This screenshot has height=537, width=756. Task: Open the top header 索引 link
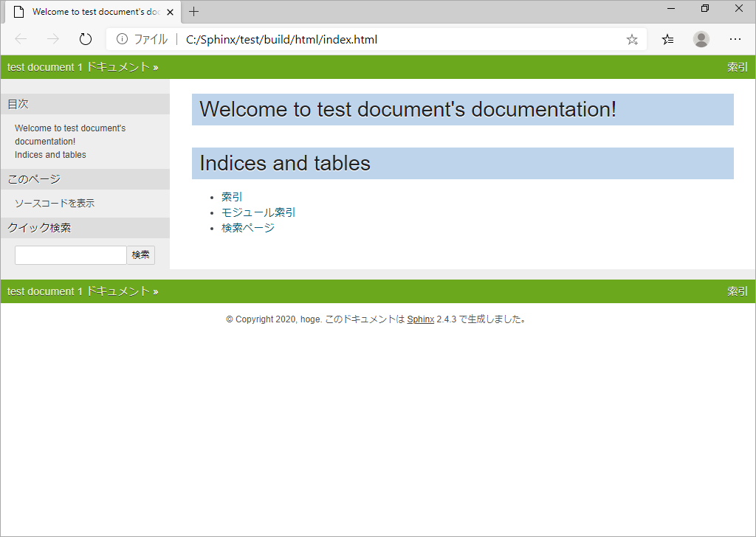[738, 67]
